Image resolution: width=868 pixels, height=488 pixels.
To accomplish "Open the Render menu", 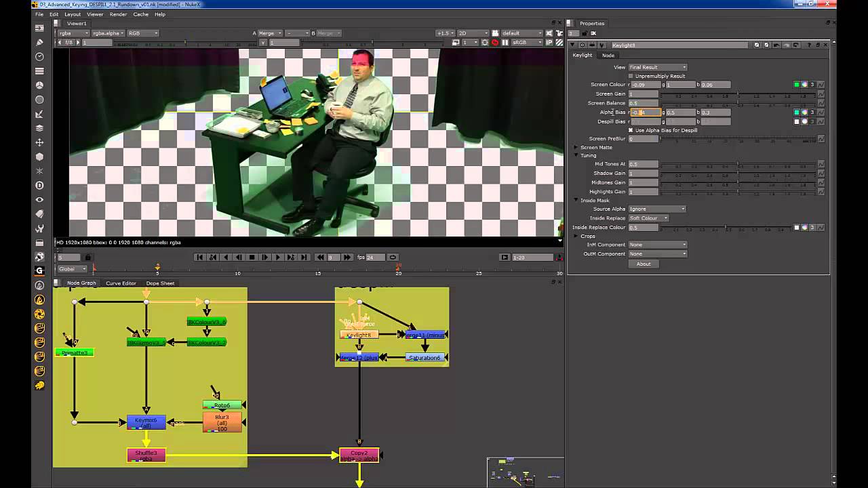I will click(x=118, y=14).
